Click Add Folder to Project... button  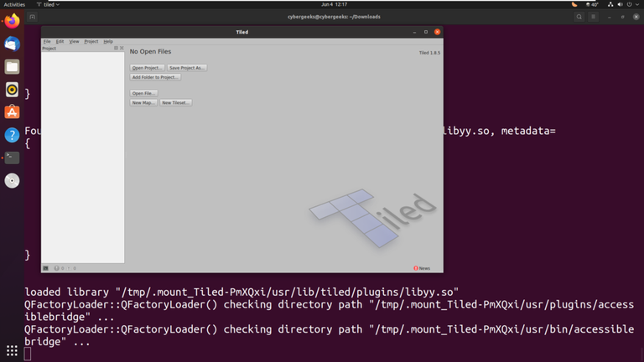tap(155, 77)
